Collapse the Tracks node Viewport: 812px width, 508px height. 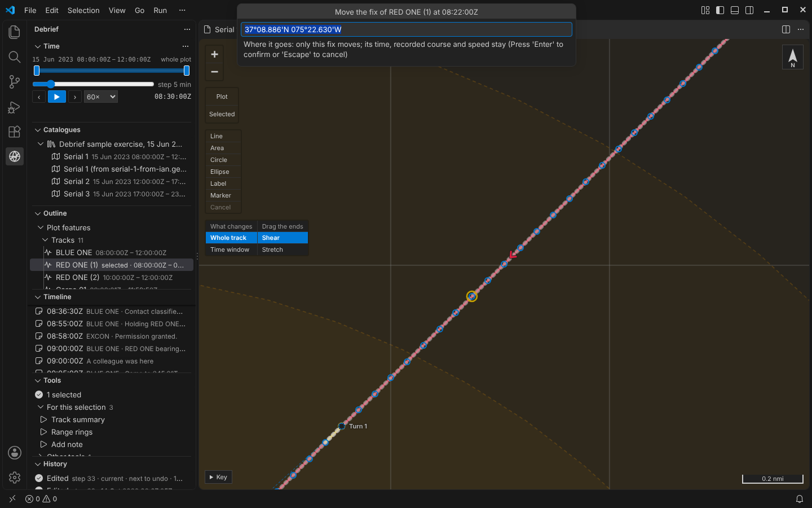pyautogui.click(x=45, y=240)
